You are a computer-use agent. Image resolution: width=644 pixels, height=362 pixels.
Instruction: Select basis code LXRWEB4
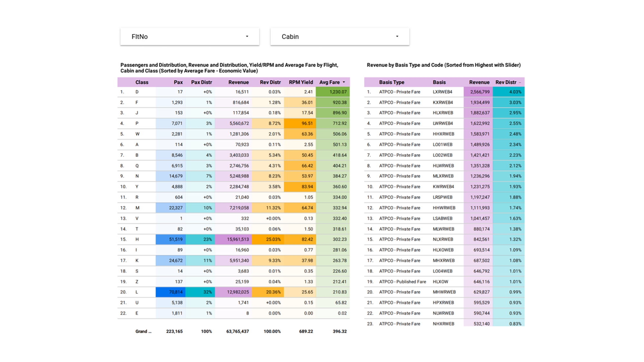click(x=442, y=92)
